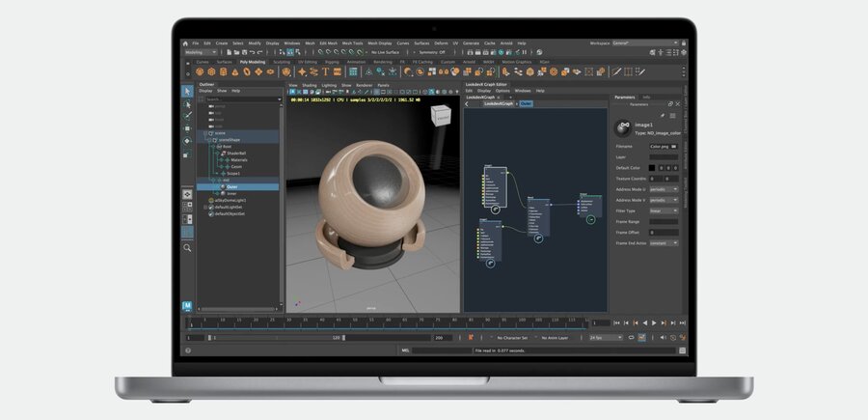The width and height of the screenshot is (868, 420).
Task: Switch to the Sculpting shelf tab
Action: [282, 62]
